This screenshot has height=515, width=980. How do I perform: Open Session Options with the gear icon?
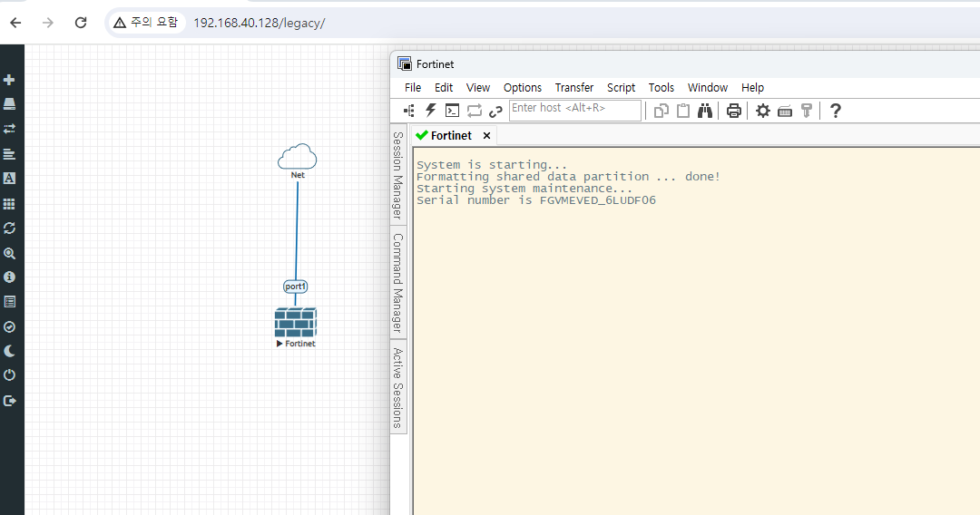pos(762,112)
